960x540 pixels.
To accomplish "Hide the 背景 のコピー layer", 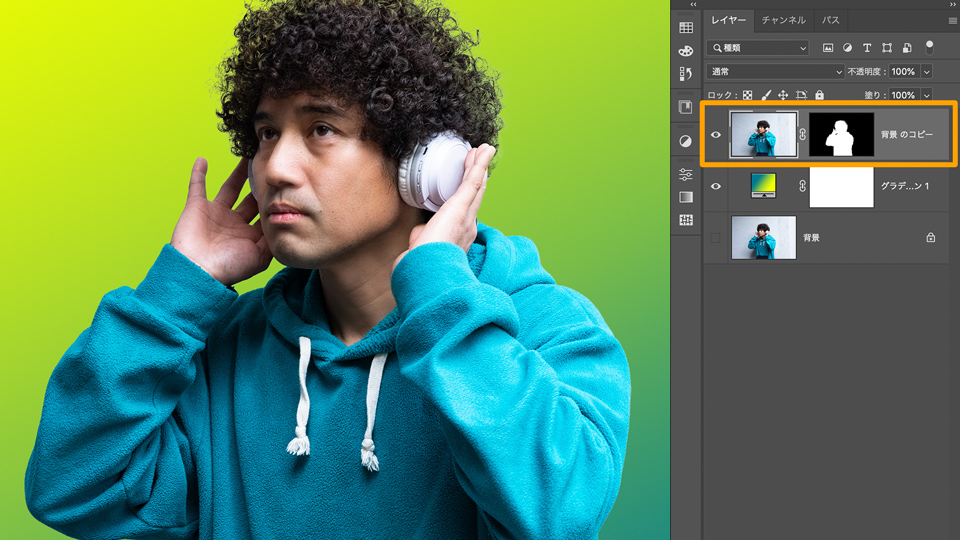I will click(x=715, y=134).
